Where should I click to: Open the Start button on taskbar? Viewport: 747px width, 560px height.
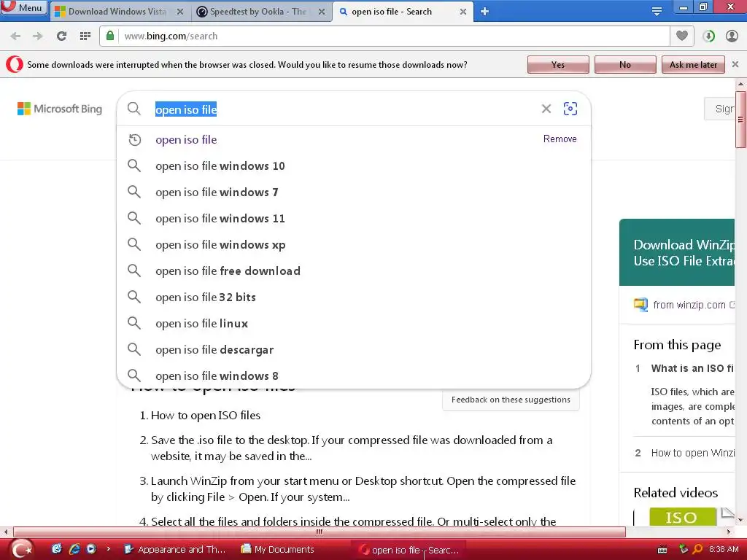pyautogui.click(x=21, y=550)
